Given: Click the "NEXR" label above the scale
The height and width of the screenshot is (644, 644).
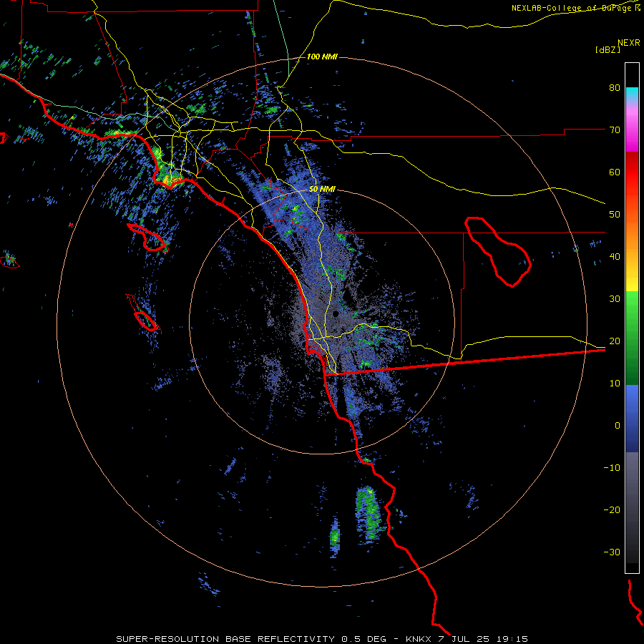Looking at the screenshot, I should coord(628,42).
